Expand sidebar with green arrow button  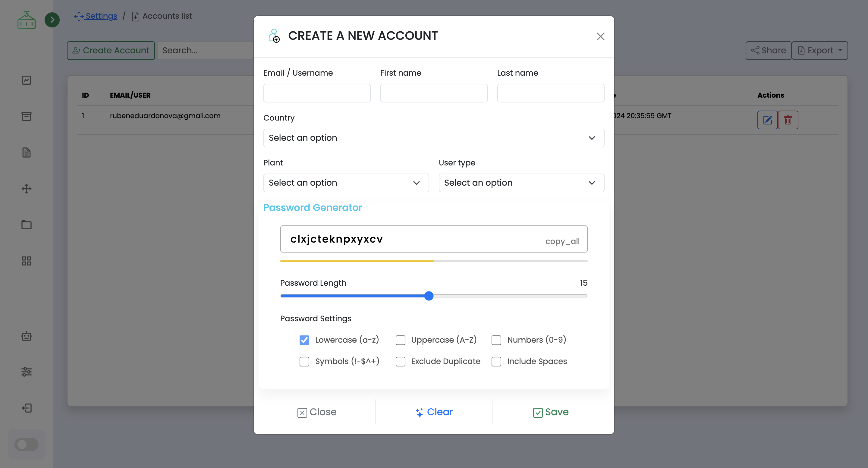click(52, 20)
